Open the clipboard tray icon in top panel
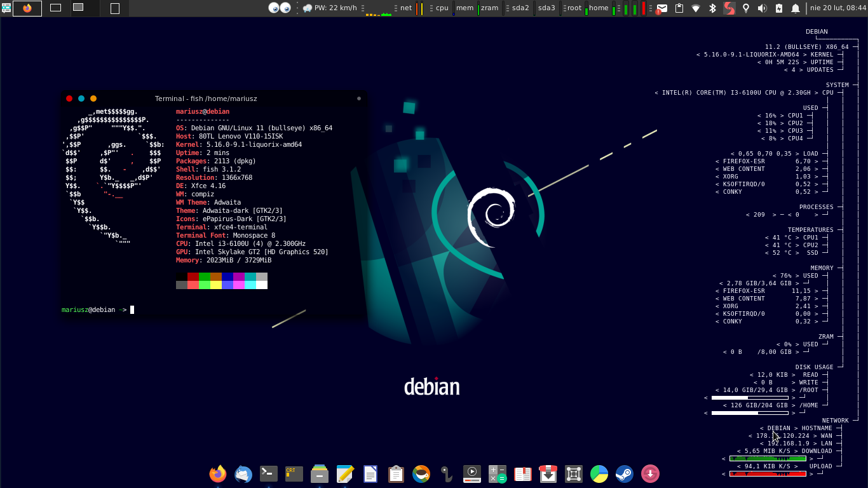This screenshot has width=868, height=488. click(679, 8)
